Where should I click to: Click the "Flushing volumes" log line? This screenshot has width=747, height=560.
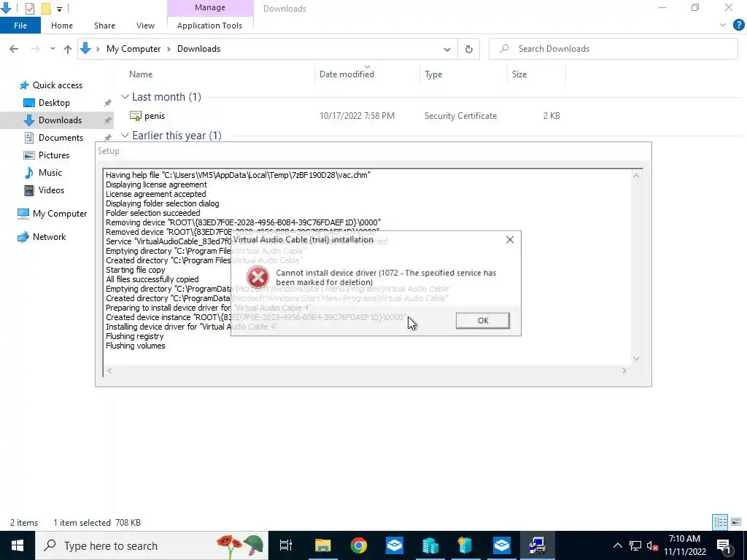(x=135, y=346)
